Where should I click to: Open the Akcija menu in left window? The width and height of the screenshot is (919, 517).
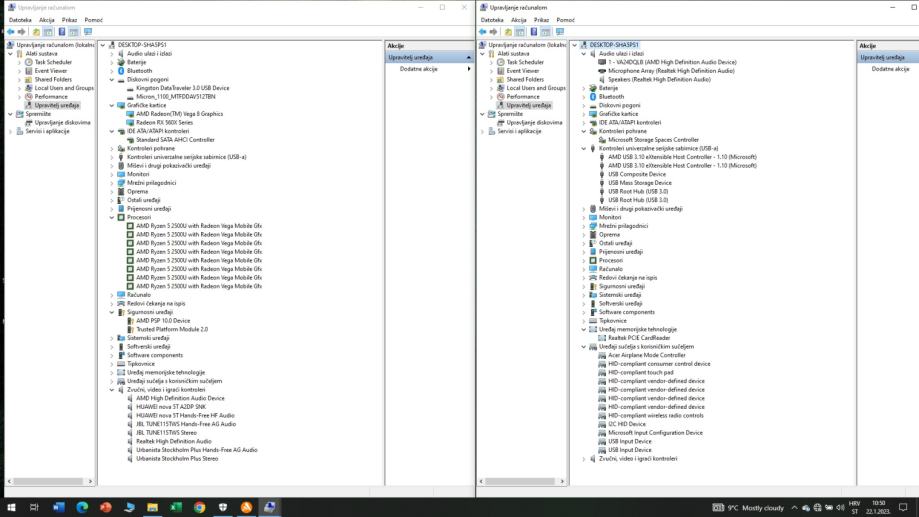pos(46,20)
